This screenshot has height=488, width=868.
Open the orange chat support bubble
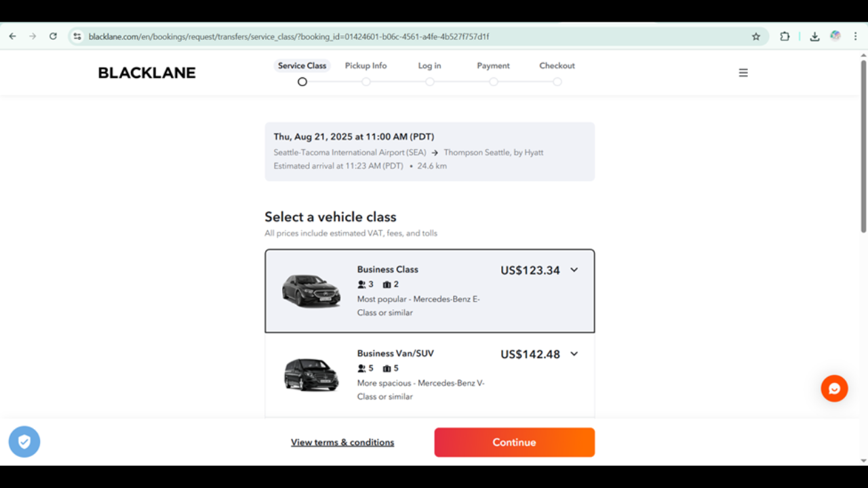pyautogui.click(x=834, y=388)
